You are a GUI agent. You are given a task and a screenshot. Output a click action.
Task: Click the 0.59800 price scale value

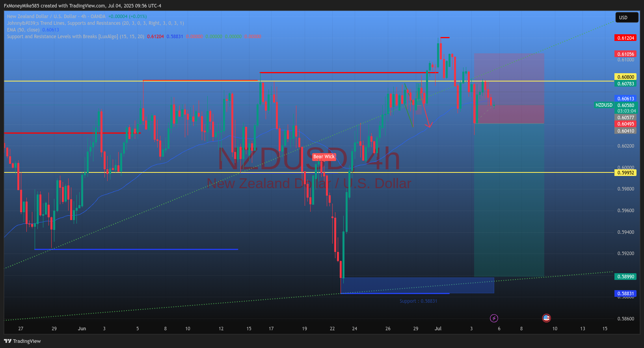tap(625, 189)
